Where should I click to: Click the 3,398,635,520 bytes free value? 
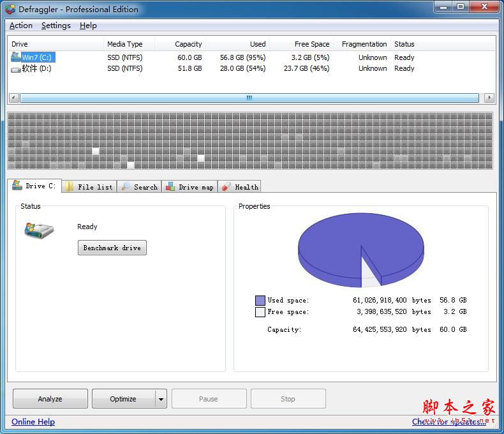tap(394, 312)
